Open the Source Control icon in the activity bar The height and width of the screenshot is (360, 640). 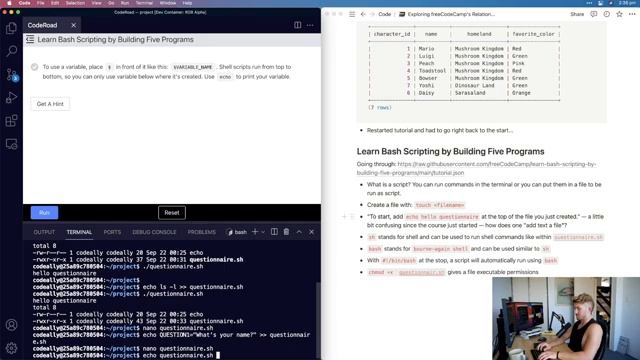[x=11, y=75]
